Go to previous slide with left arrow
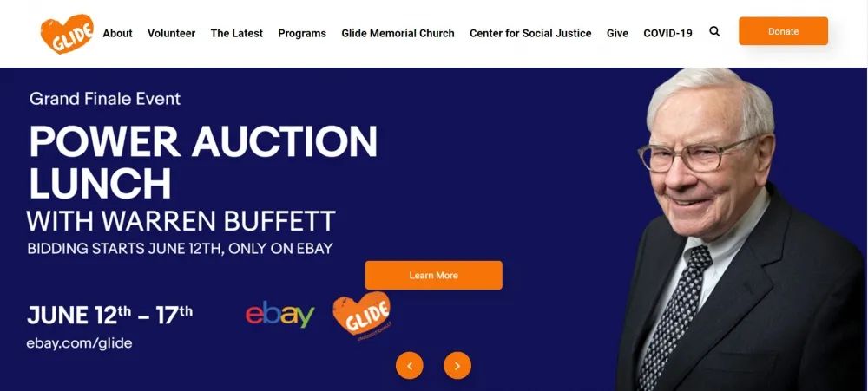Viewport: 868px width, 391px height. pos(409,366)
